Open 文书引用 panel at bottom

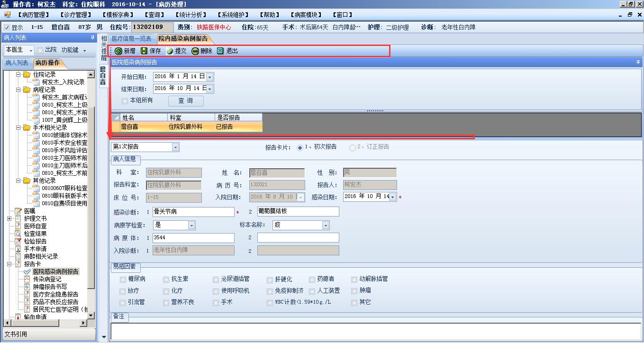coord(50,334)
